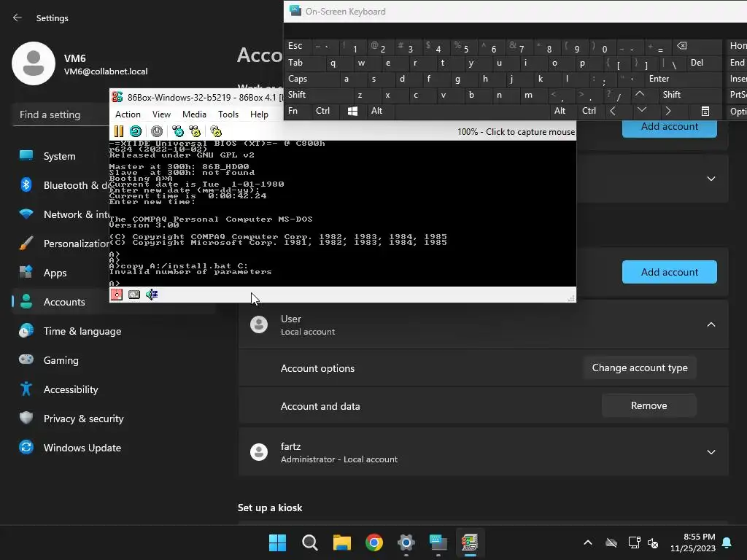Send Ctrl+Alt+Esc via 86Box toolbar icon
747x560 pixels.
[x=194, y=131]
